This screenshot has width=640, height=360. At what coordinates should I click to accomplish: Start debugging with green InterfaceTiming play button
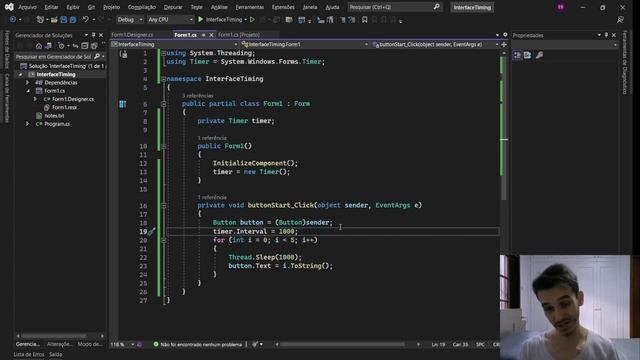pyautogui.click(x=220, y=20)
